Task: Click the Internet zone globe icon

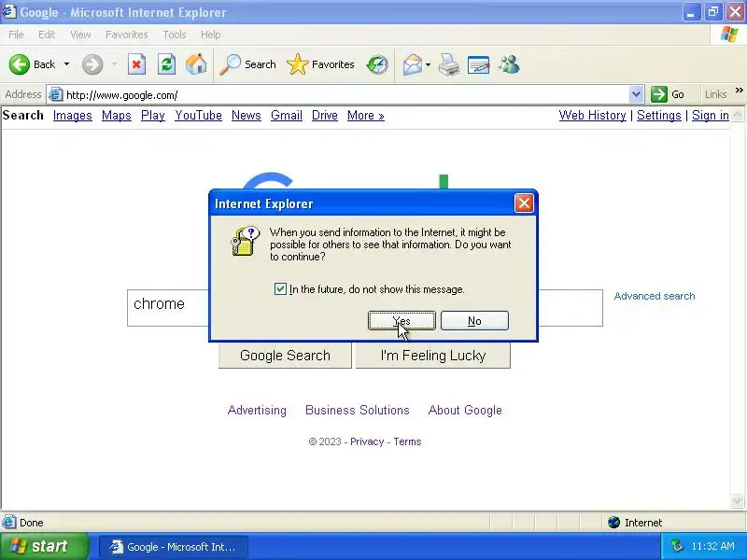Action: [x=613, y=523]
